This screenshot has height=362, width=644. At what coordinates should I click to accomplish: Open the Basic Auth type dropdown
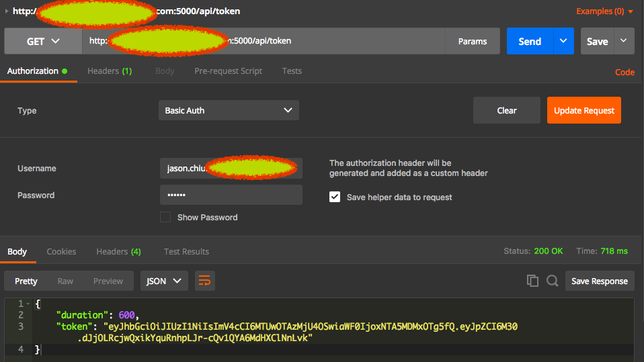click(229, 110)
